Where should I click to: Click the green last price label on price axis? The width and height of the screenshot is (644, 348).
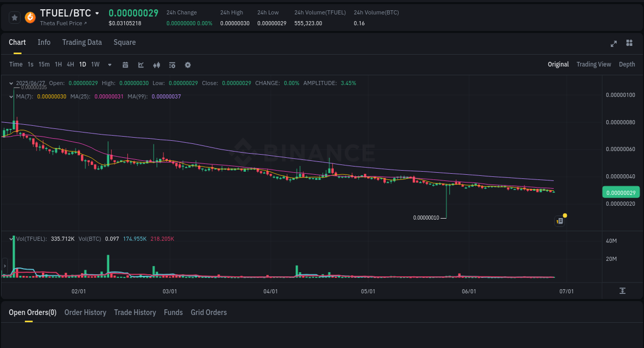click(x=621, y=192)
